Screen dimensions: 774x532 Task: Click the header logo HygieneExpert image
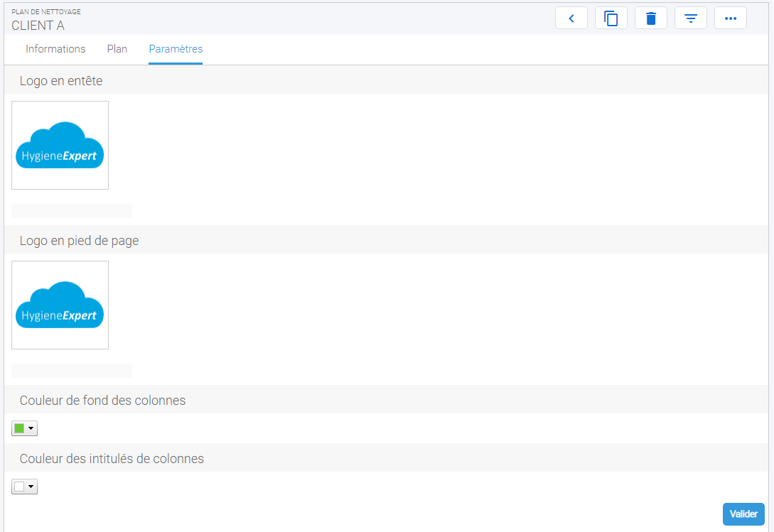60,146
